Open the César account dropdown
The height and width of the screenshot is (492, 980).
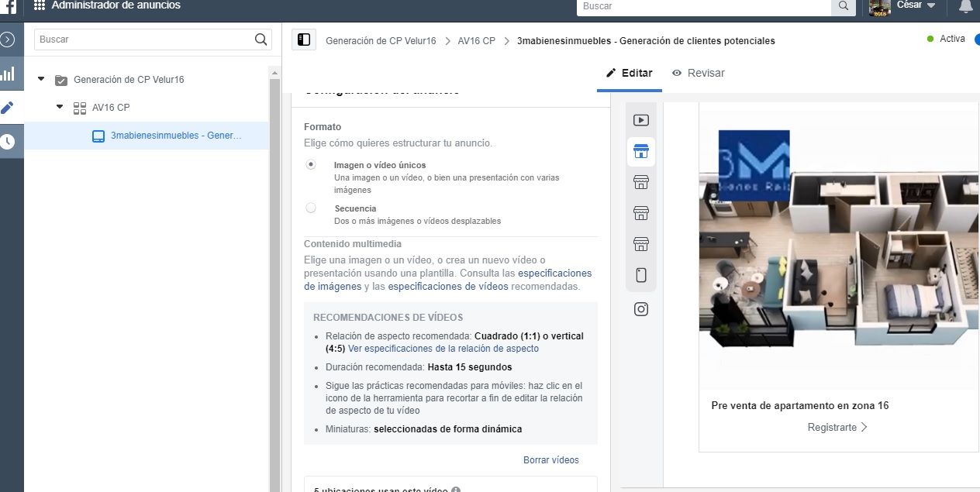point(916,5)
